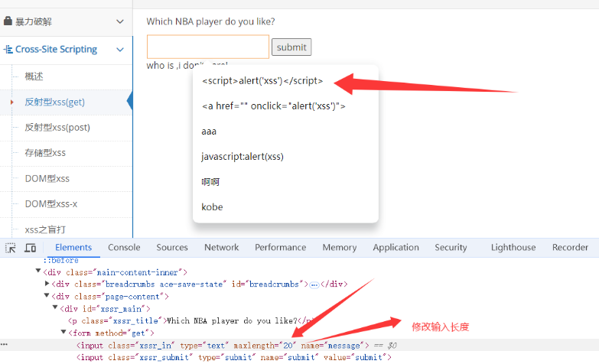599x364 pixels.
Task: Switch to the Application tab
Action: tap(396, 248)
